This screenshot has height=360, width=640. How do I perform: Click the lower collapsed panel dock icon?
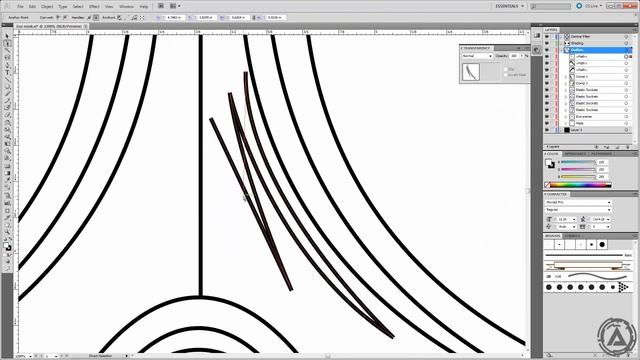click(x=537, y=50)
